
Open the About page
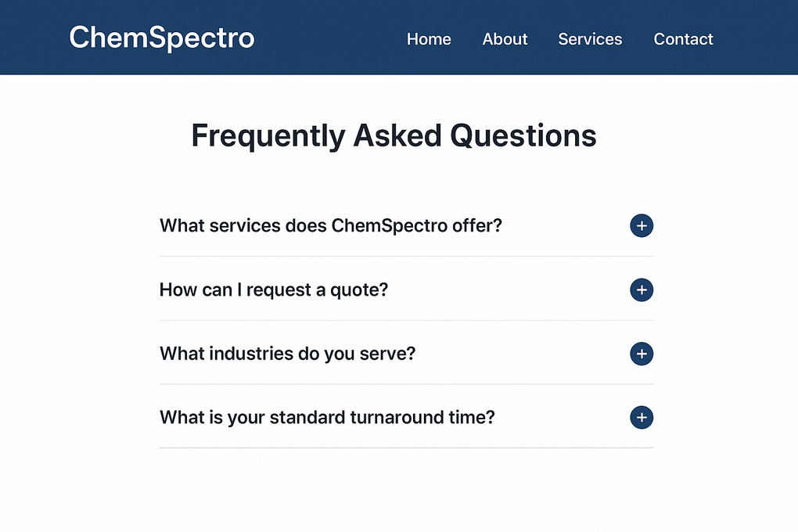tap(505, 39)
